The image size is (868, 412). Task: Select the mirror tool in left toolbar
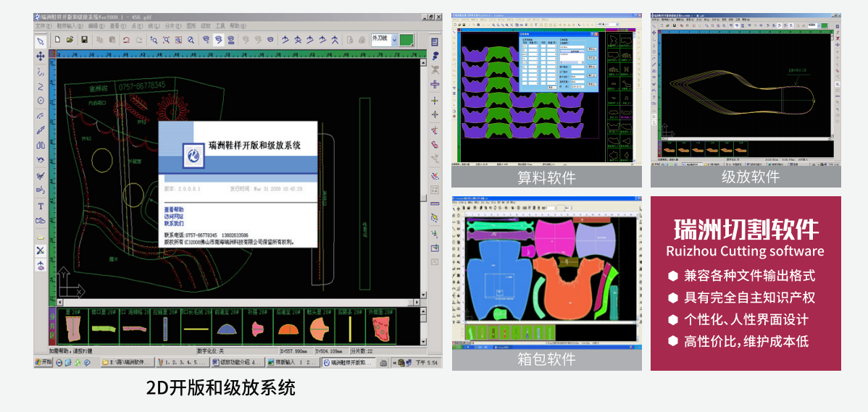[x=41, y=146]
